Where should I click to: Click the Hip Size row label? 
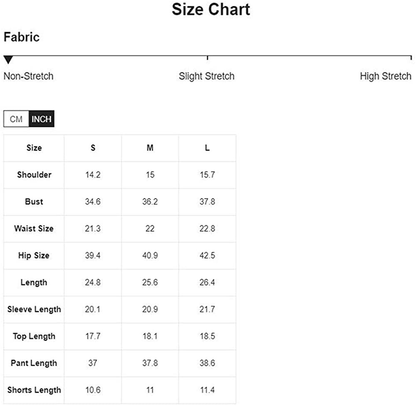click(34, 256)
